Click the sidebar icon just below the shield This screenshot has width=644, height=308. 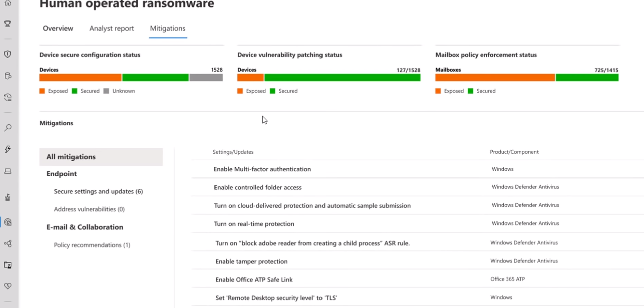[8, 76]
